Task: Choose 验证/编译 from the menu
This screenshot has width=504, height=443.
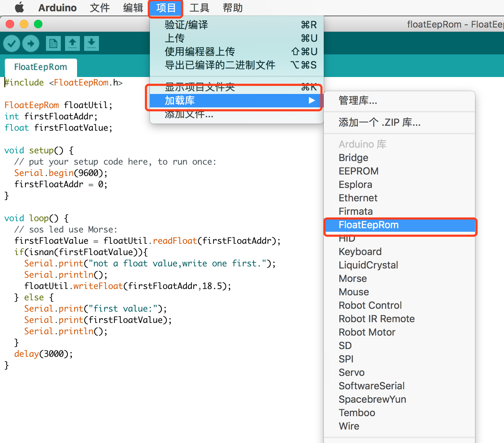Action: tap(237, 25)
